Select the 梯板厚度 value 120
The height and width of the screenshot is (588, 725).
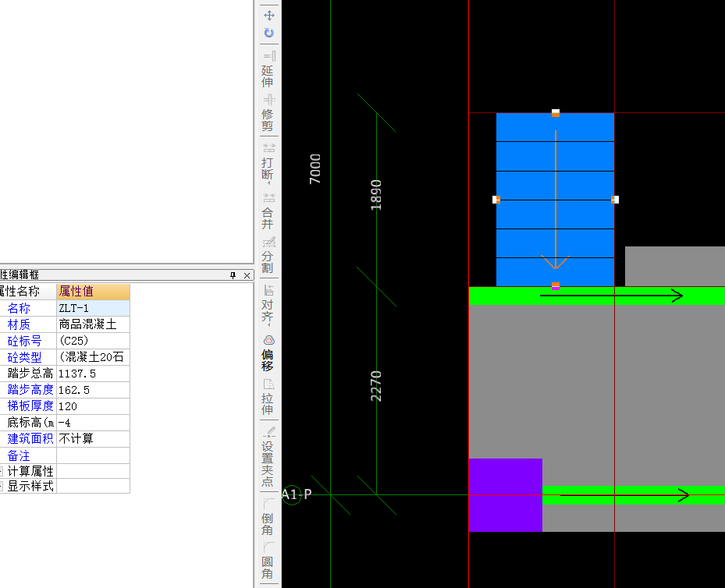point(93,406)
